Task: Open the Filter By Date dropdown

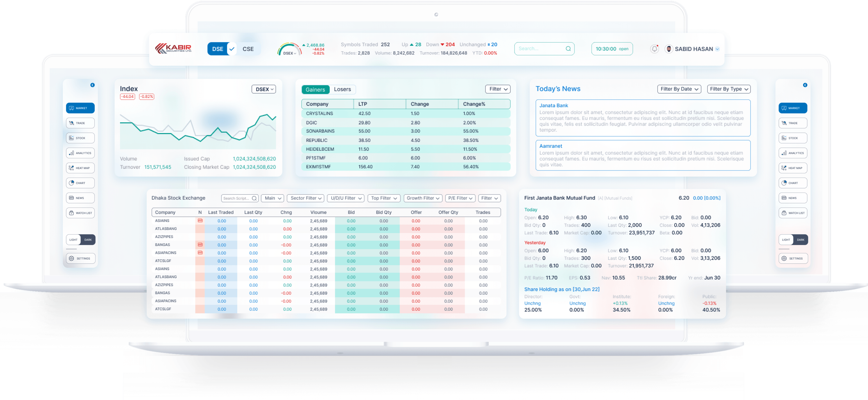Action: click(x=679, y=89)
